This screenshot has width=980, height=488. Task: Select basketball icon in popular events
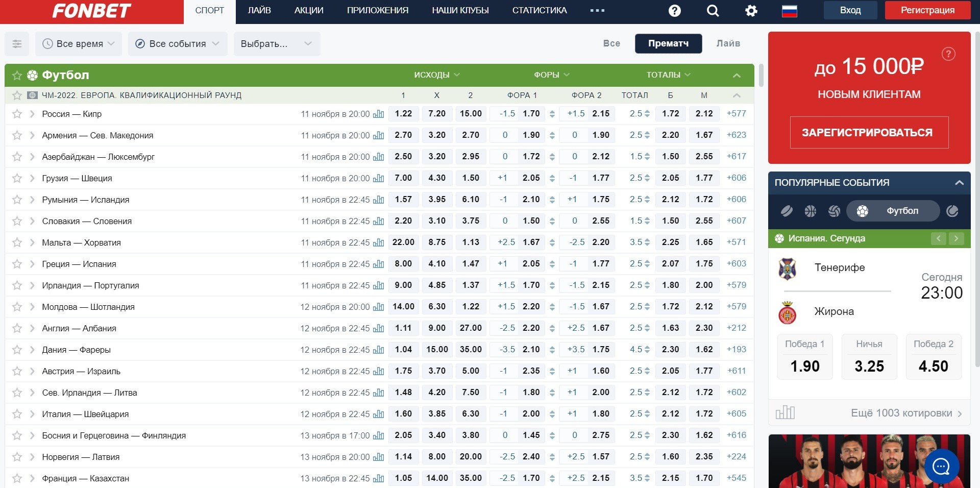click(811, 211)
